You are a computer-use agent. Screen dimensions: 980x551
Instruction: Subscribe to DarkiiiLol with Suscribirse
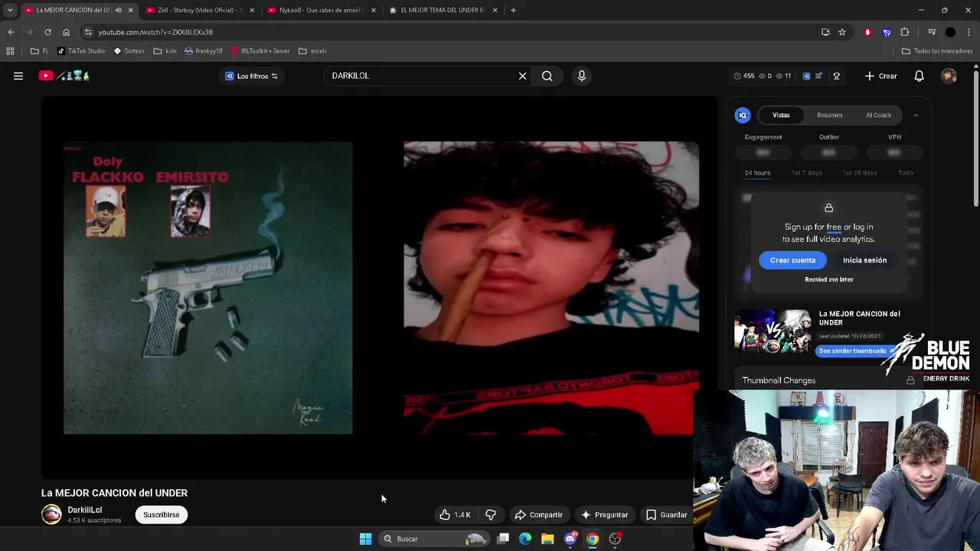(162, 515)
